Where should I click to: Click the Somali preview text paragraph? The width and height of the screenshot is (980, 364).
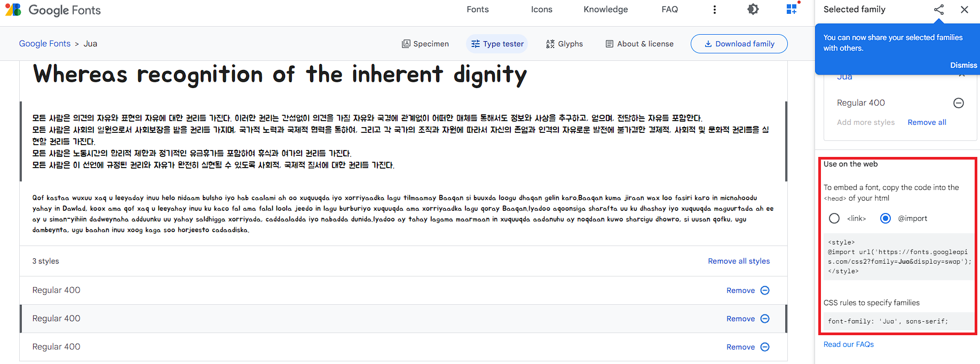403,213
